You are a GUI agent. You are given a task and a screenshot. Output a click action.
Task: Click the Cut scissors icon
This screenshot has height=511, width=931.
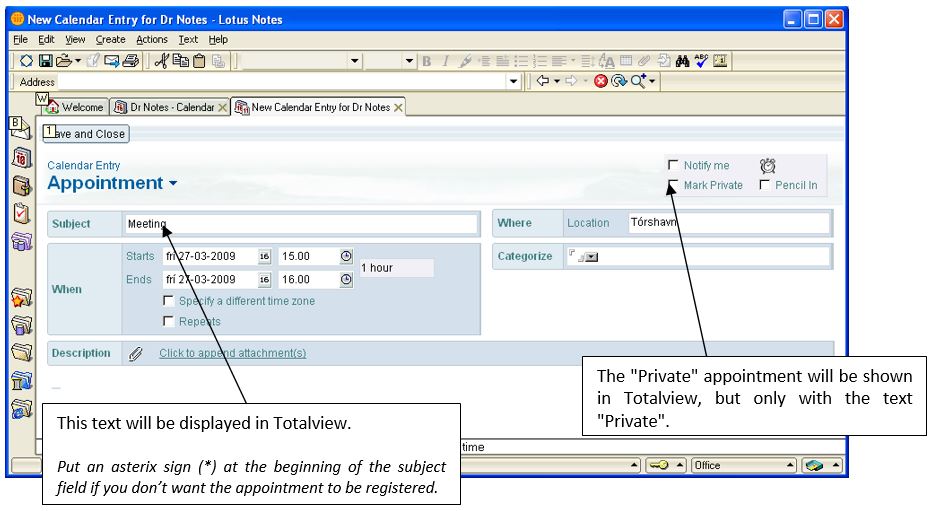pos(162,61)
